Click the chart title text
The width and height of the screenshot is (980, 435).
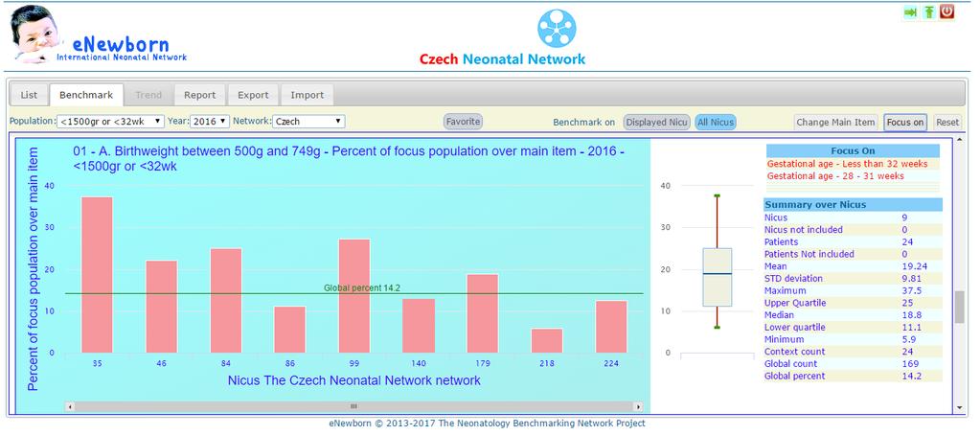coord(348,159)
